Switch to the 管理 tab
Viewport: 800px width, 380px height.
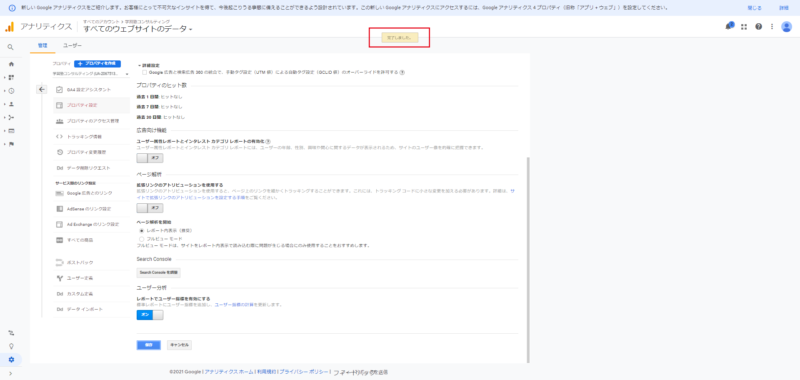[42, 45]
